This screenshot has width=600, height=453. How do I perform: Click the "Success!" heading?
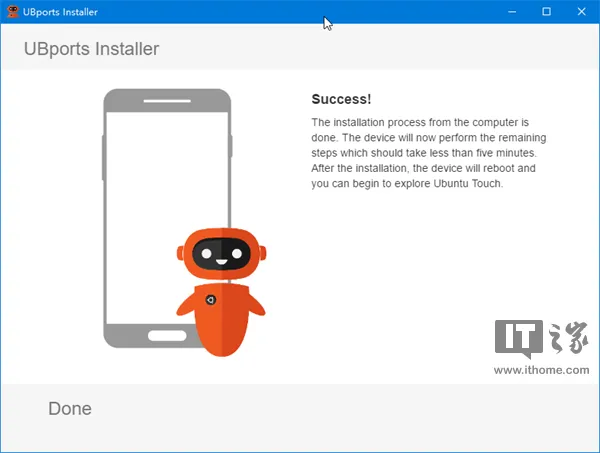click(341, 99)
